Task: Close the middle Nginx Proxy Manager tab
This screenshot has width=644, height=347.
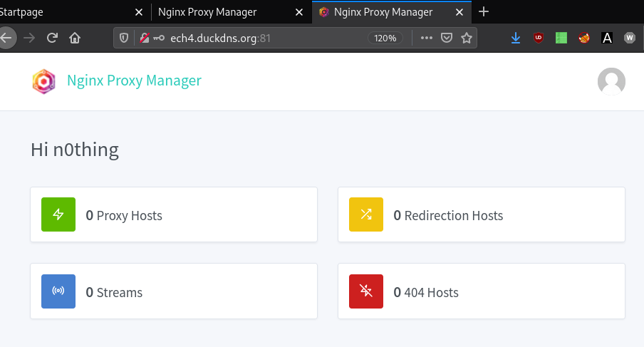Action: tap(299, 12)
